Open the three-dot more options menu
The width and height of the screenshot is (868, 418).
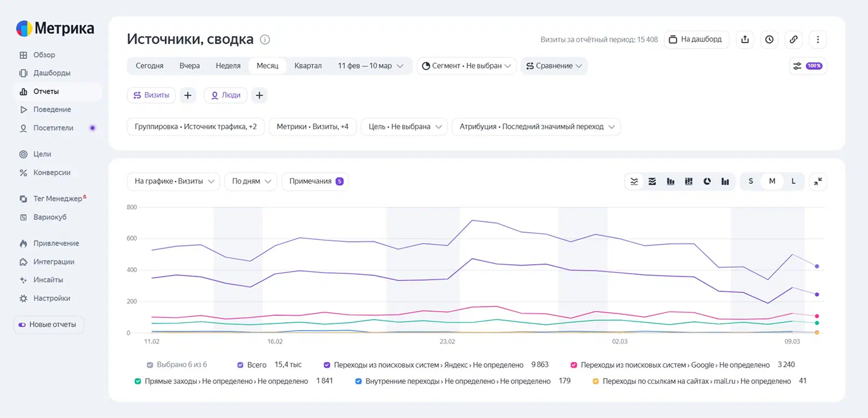[818, 39]
